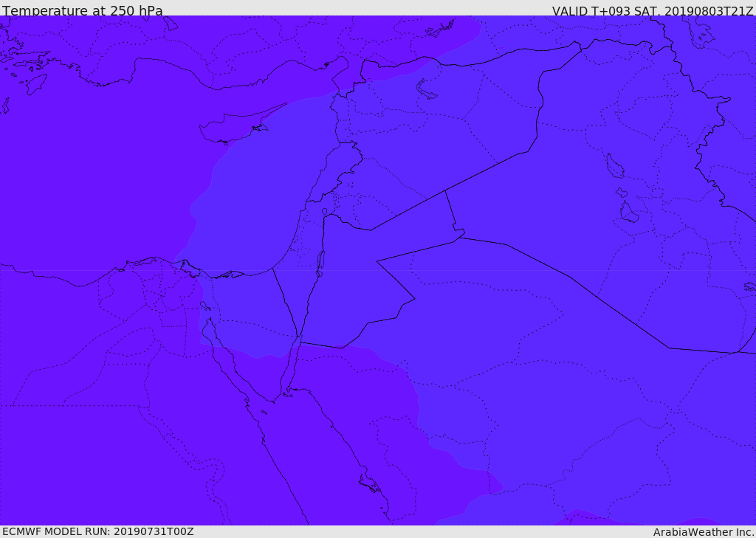Click the 'ArabiaWeather Inc' credit text
Viewport: 756px width, 538px height.
coord(704,532)
